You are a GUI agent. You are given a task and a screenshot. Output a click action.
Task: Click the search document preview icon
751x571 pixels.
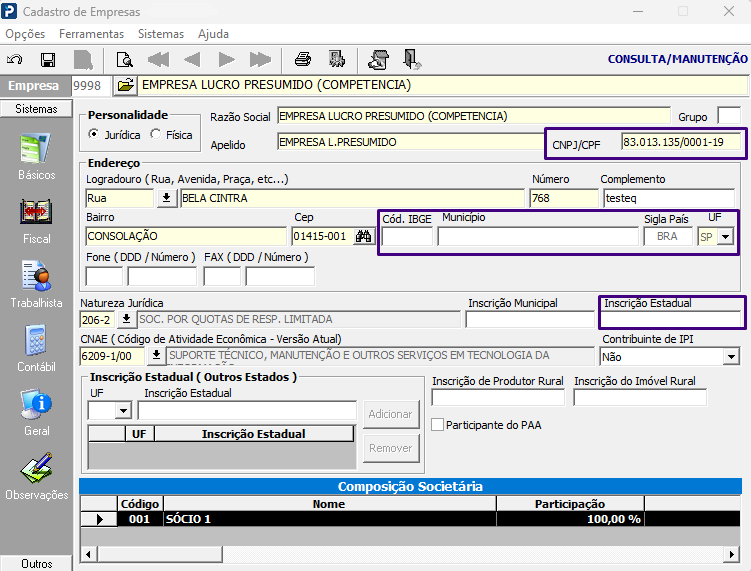(x=125, y=60)
